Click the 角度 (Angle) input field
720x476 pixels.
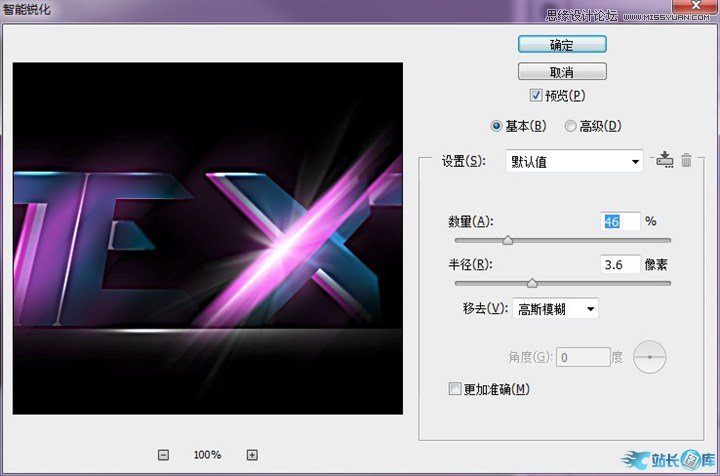tap(585, 355)
